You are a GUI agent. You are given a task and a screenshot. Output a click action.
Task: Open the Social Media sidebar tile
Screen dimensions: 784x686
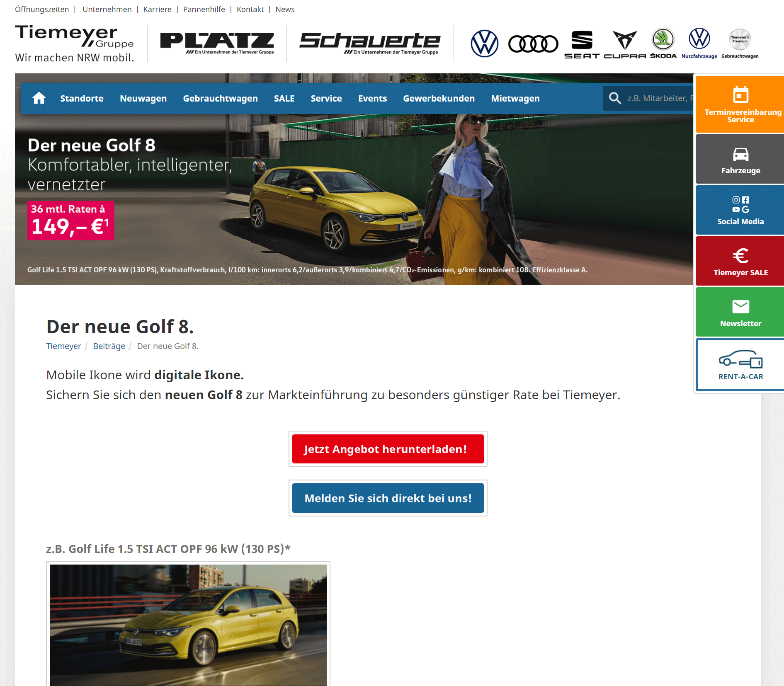(x=740, y=210)
